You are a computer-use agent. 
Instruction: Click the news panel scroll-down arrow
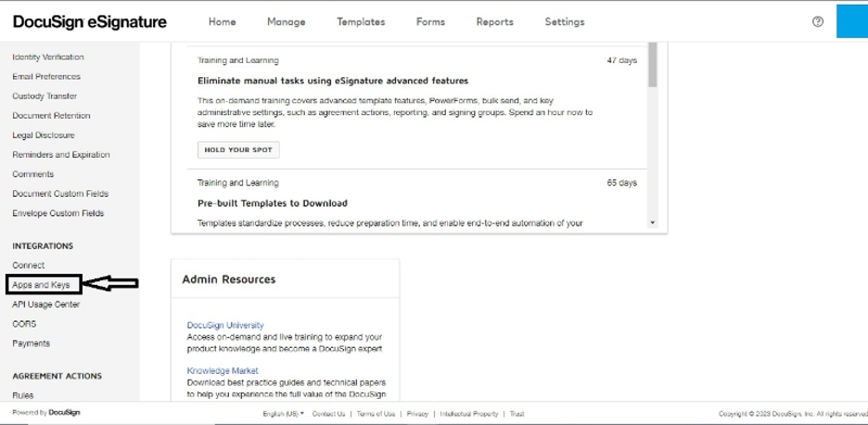653,223
